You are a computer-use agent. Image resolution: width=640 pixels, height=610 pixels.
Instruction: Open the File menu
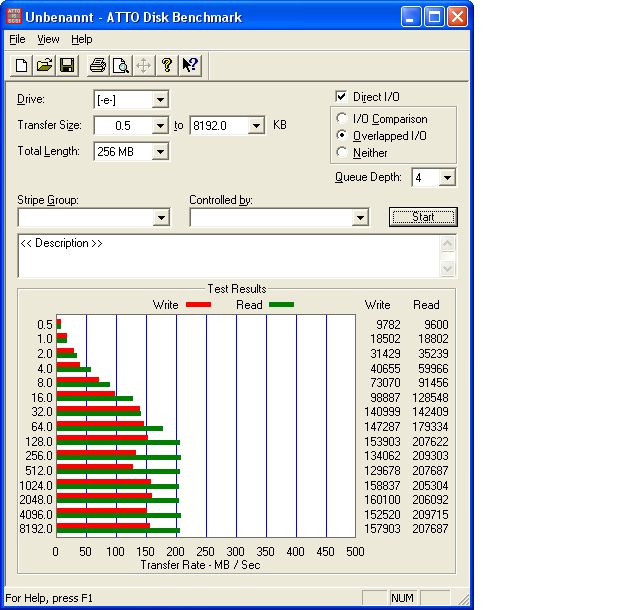(17, 40)
